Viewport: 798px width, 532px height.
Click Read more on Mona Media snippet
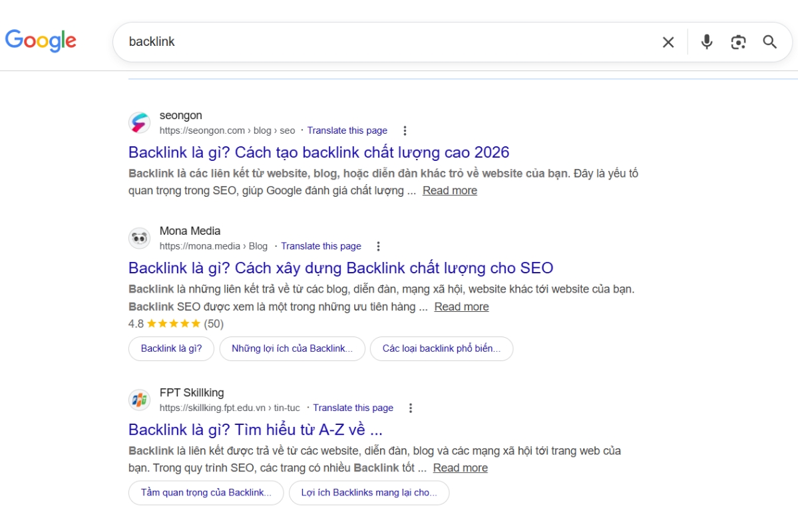[462, 307]
